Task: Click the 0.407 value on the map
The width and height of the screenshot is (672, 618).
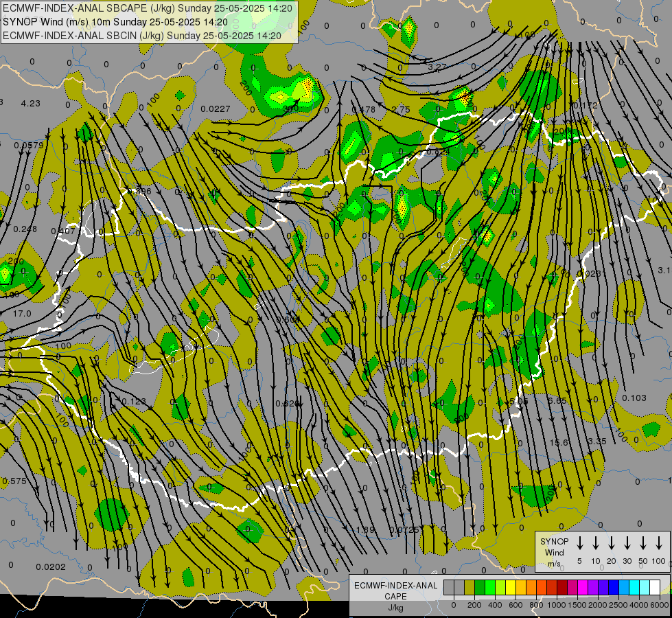Action: point(63,231)
